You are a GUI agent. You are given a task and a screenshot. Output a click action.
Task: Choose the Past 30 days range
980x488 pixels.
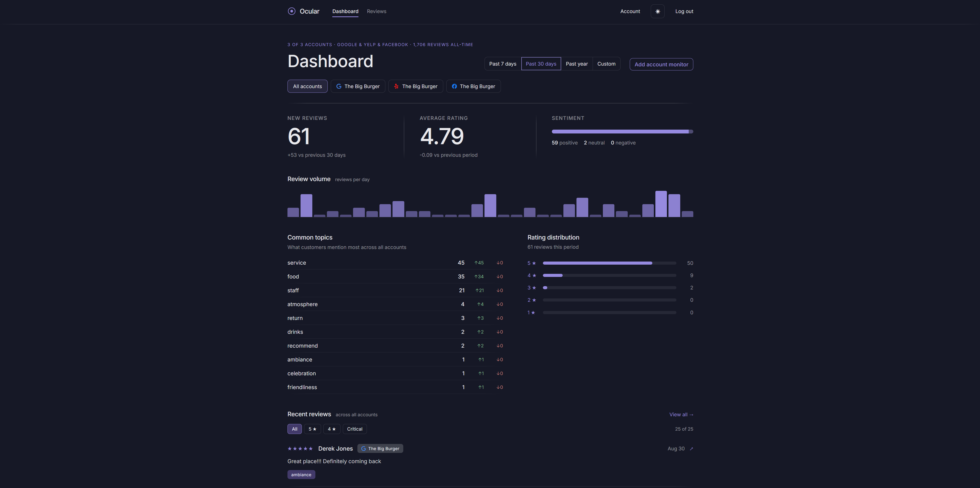pos(541,64)
